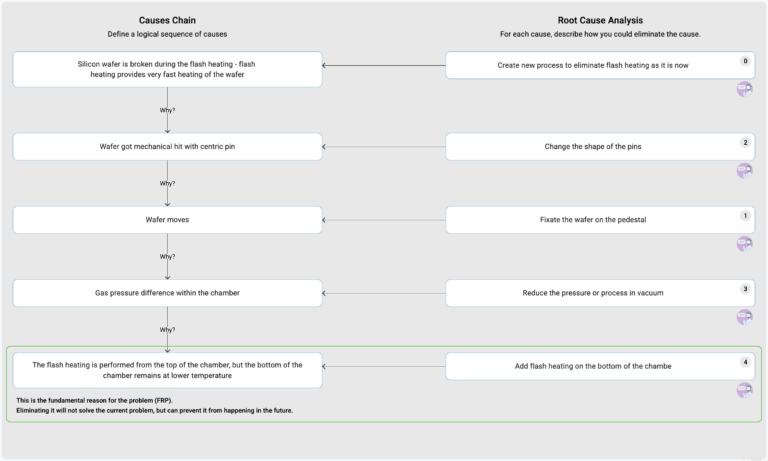This screenshot has width=768, height=461.
Task: Click the purple icon below 'Change the shape' box
Action: point(744,170)
